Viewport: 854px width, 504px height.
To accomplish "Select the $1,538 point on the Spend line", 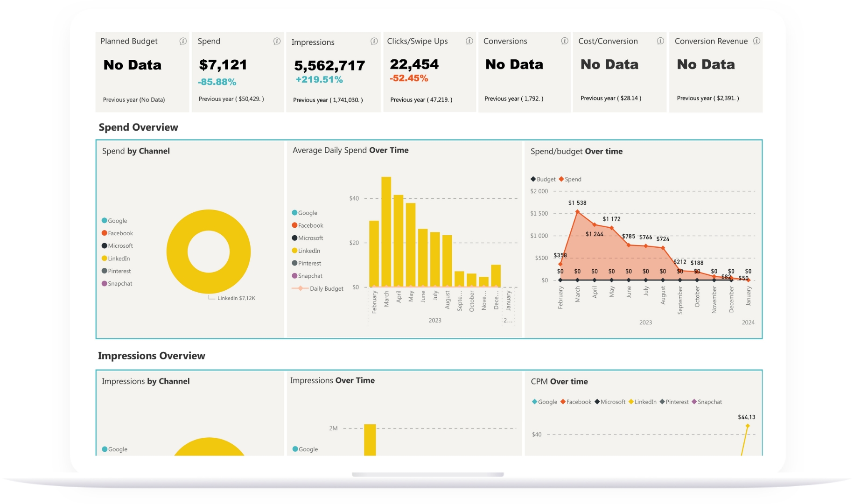I will click(577, 211).
